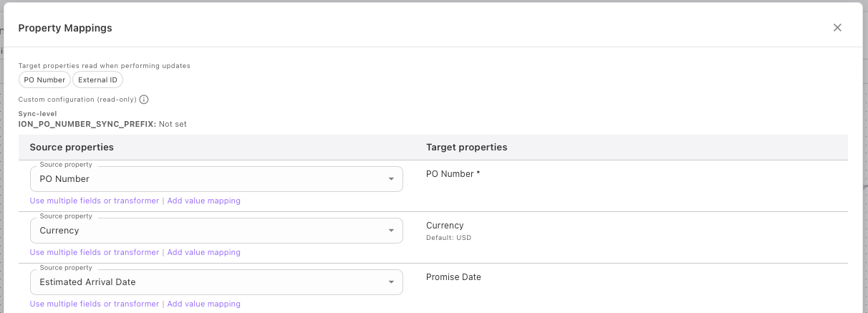Click the info icon beside Custom configuration
The image size is (868, 313).
[144, 100]
